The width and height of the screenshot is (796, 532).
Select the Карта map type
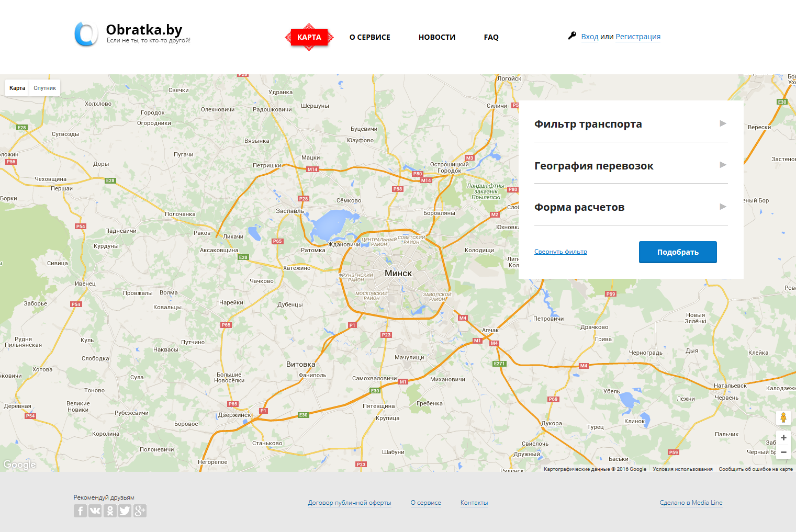(x=17, y=88)
